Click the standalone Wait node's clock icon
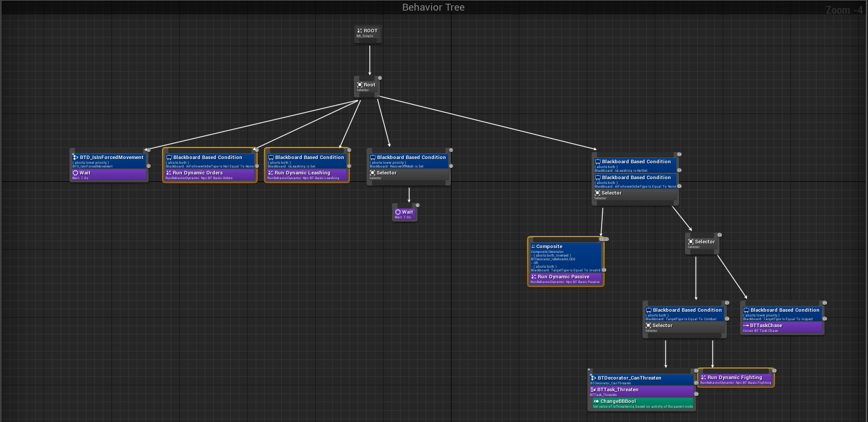Image resolution: width=868 pixels, height=422 pixels. click(x=398, y=212)
